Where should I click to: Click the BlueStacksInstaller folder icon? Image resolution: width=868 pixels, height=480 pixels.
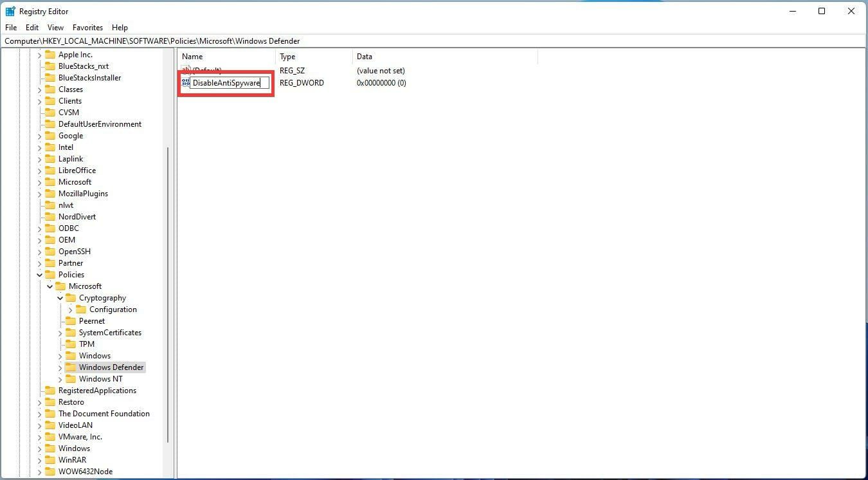(50, 78)
